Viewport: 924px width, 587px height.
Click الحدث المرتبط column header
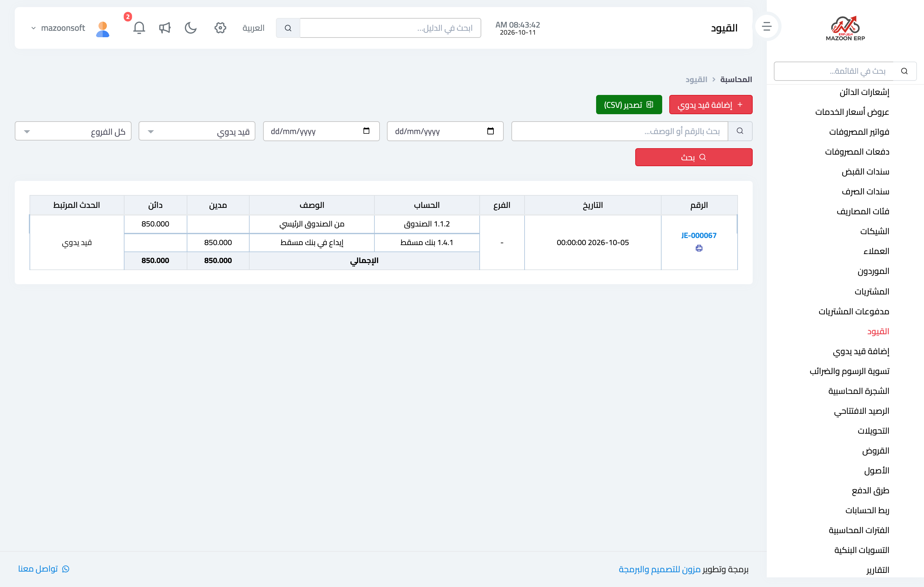coord(77,205)
